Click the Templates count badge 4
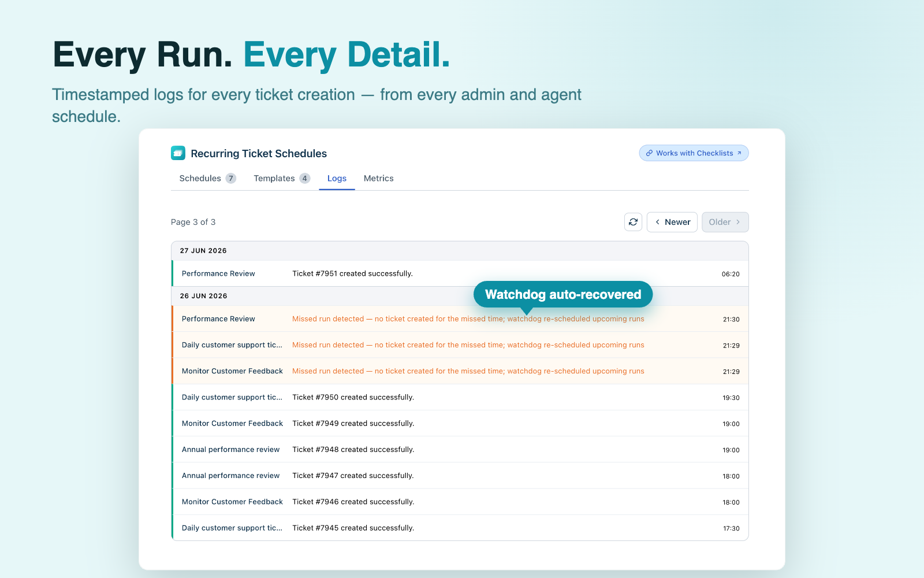Viewport: 924px width, 578px height. click(304, 178)
